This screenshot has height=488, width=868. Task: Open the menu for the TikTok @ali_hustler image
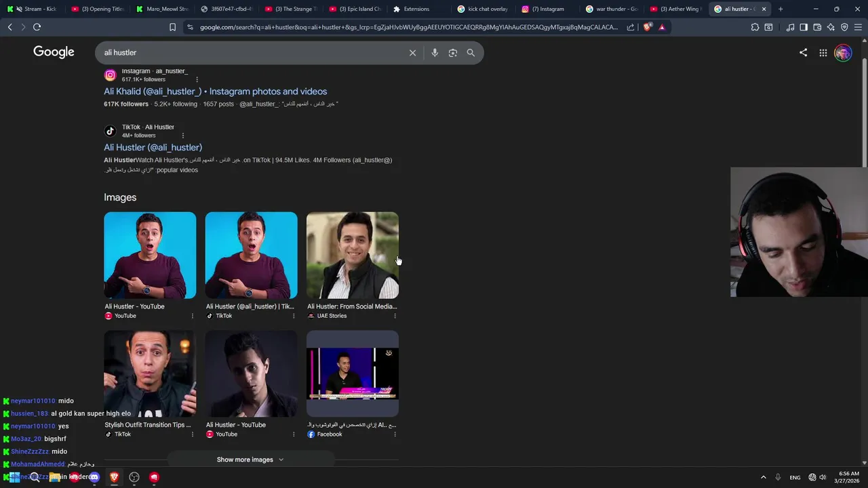click(294, 316)
